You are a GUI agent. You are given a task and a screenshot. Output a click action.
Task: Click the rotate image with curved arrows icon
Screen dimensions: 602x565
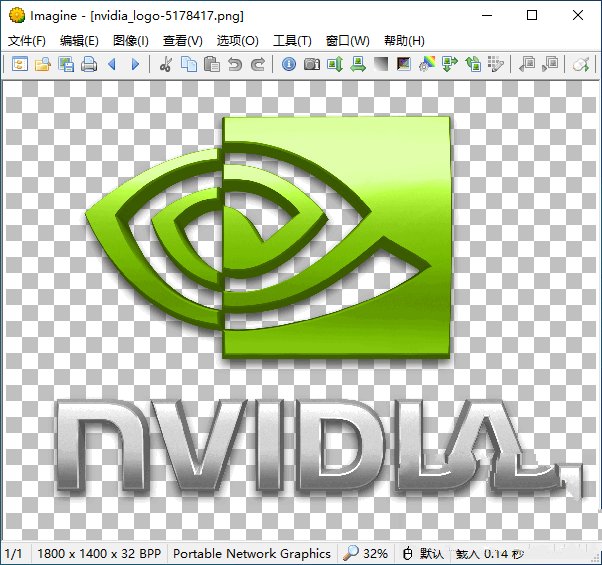(x=473, y=64)
